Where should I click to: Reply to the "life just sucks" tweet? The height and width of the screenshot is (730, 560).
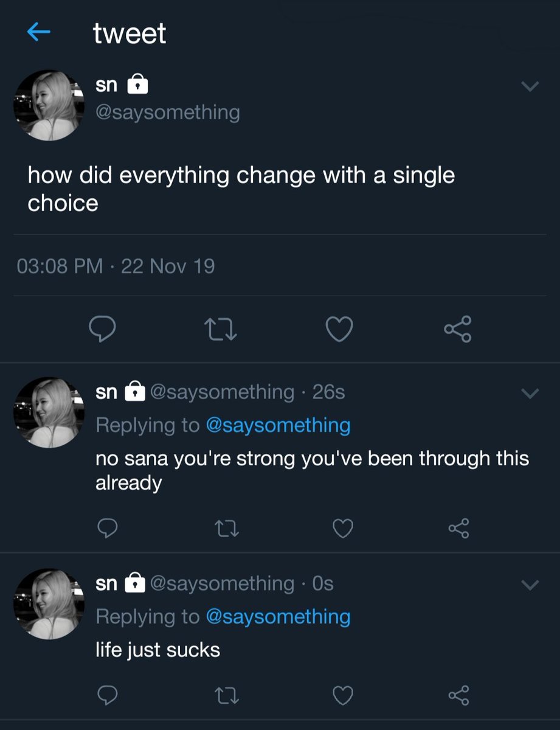click(x=108, y=694)
